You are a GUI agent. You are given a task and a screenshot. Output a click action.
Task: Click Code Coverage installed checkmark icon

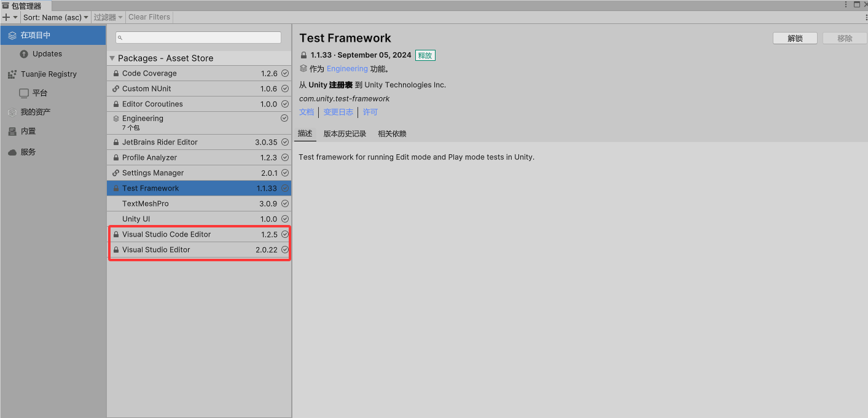point(285,73)
